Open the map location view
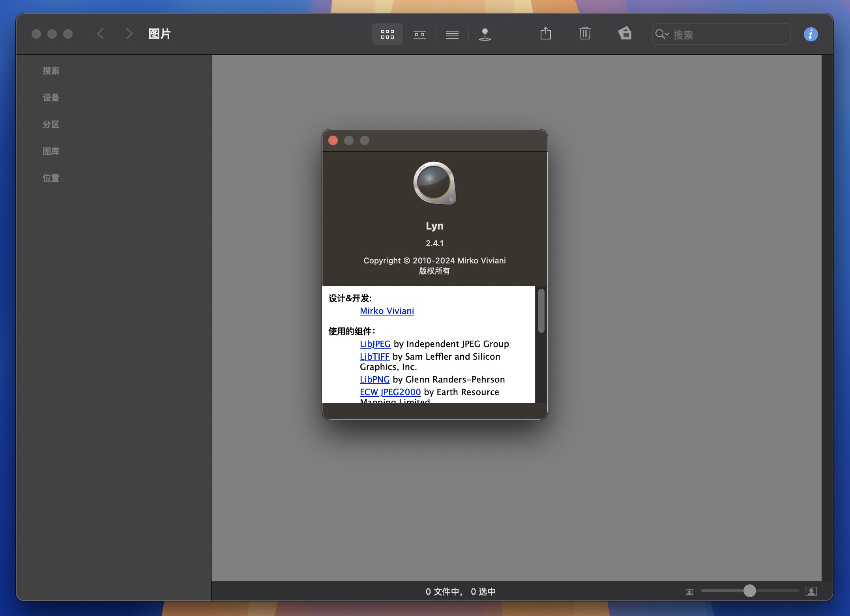850x616 pixels. 485,34
